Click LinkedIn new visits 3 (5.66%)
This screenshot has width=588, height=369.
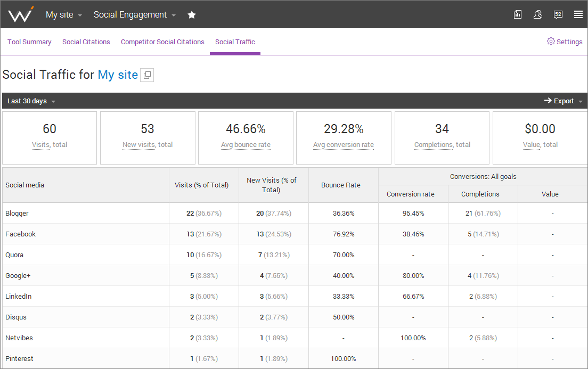[x=274, y=296]
